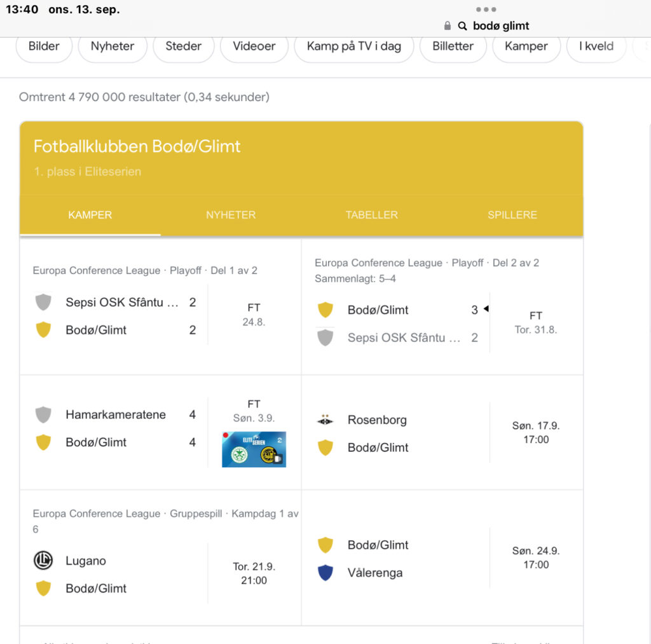
Task: Click the Lugano club logo
Action: coord(43,560)
